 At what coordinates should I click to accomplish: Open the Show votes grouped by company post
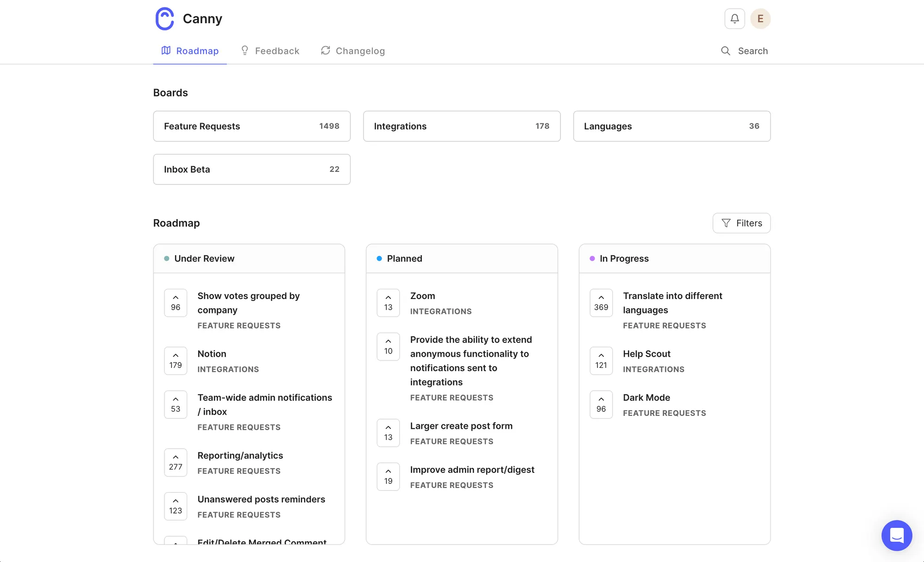pyautogui.click(x=249, y=303)
